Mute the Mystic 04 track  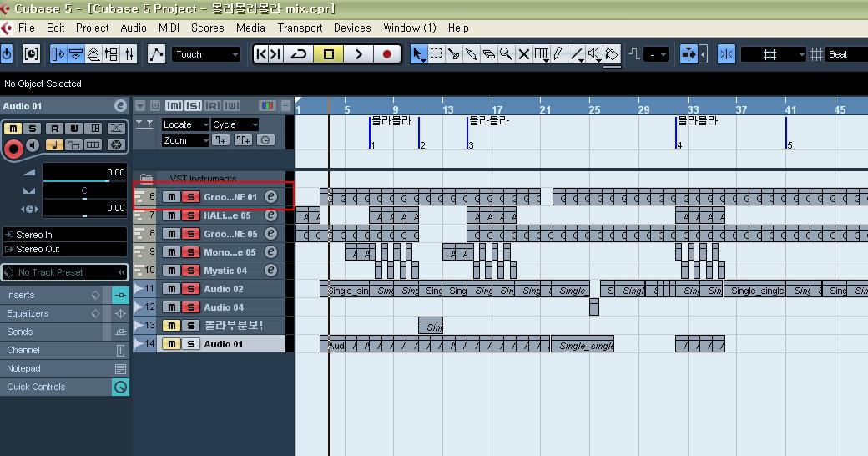(172, 271)
